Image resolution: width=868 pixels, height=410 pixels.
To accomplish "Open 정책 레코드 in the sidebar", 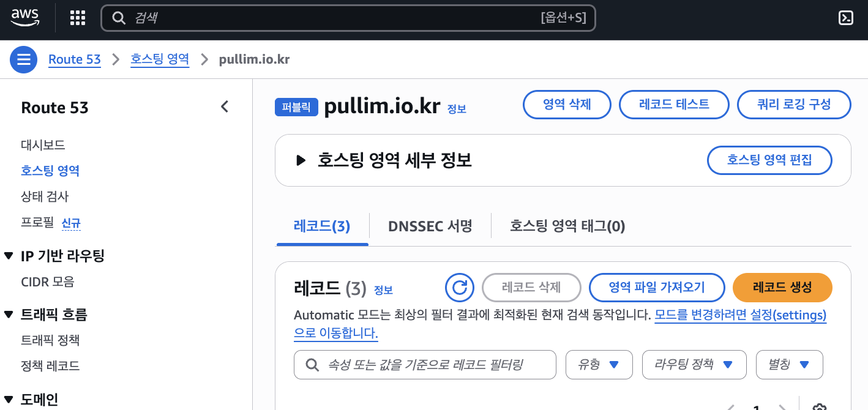I will point(50,366).
